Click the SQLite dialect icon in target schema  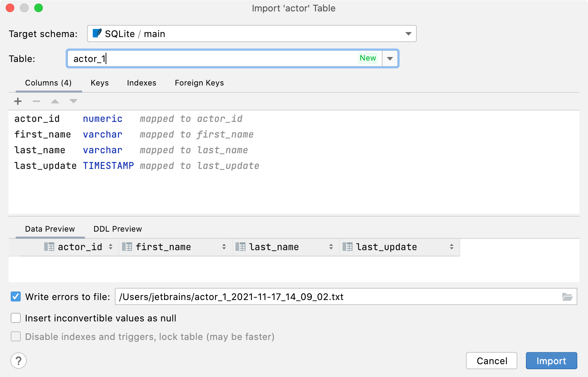point(96,33)
